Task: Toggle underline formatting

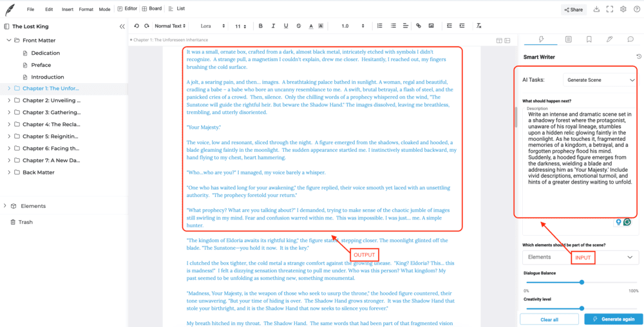Action: (x=286, y=26)
